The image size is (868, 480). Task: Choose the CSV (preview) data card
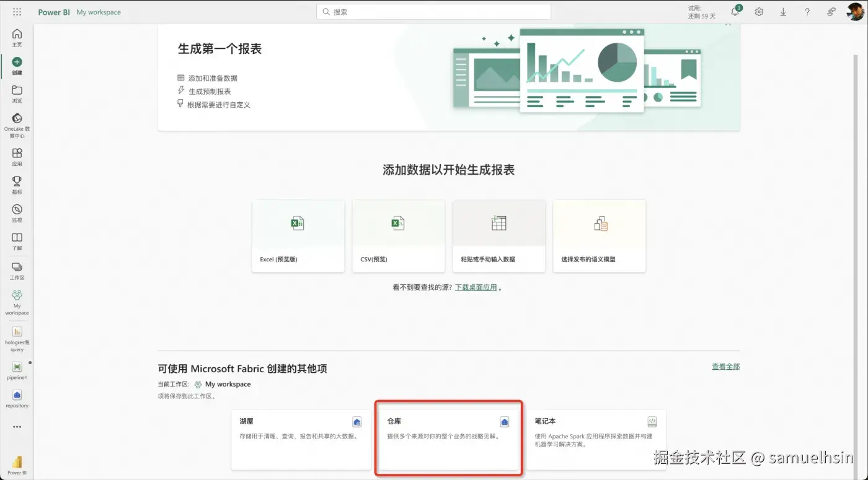(399, 236)
